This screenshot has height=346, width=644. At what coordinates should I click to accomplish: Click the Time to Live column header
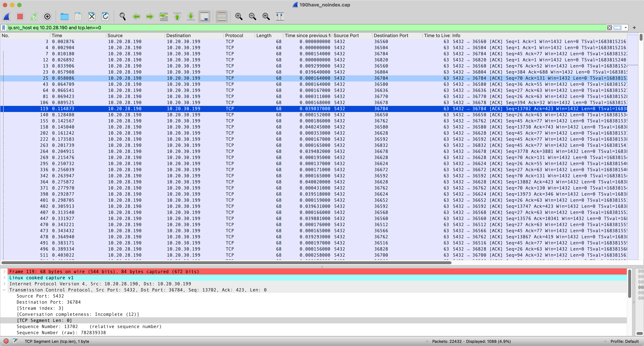click(436, 36)
